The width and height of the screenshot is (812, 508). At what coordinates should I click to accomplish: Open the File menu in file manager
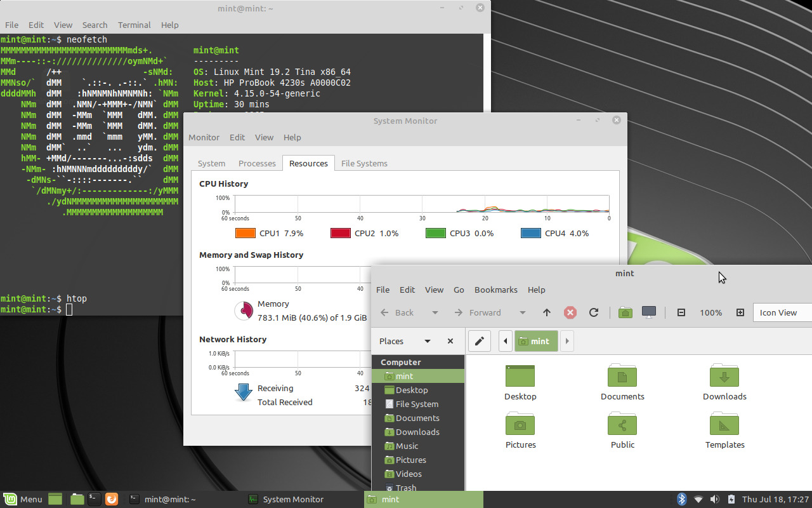383,290
